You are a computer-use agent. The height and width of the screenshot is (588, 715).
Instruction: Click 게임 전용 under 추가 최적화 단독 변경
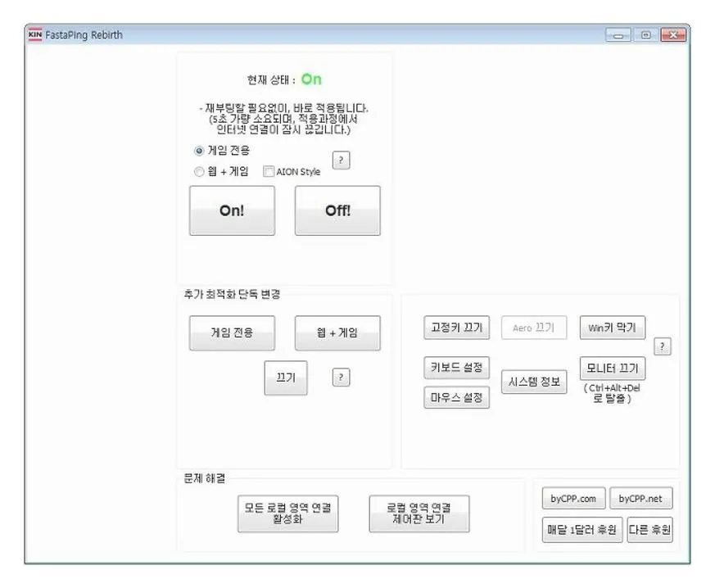point(231,333)
